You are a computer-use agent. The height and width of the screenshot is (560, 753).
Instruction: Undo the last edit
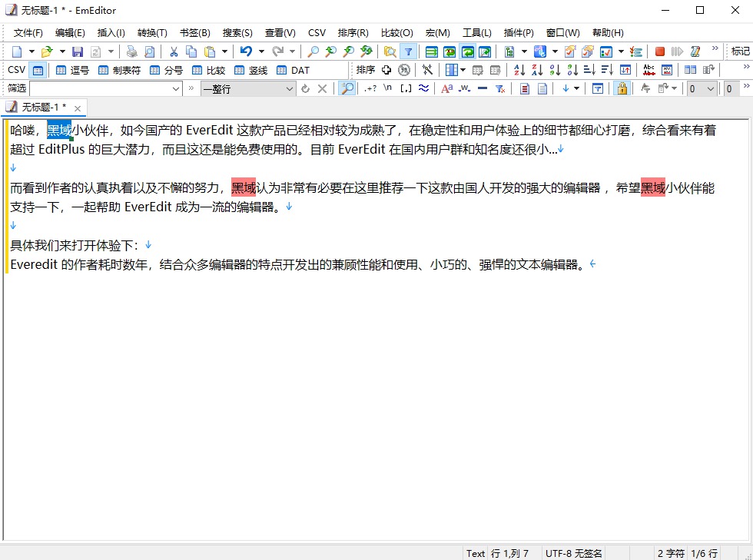point(246,51)
